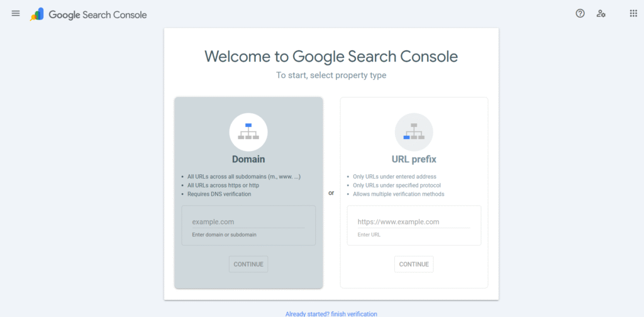Viewport: 644px width, 317px height.
Task: Click the Google Search Console logo icon
Action: coord(37,14)
